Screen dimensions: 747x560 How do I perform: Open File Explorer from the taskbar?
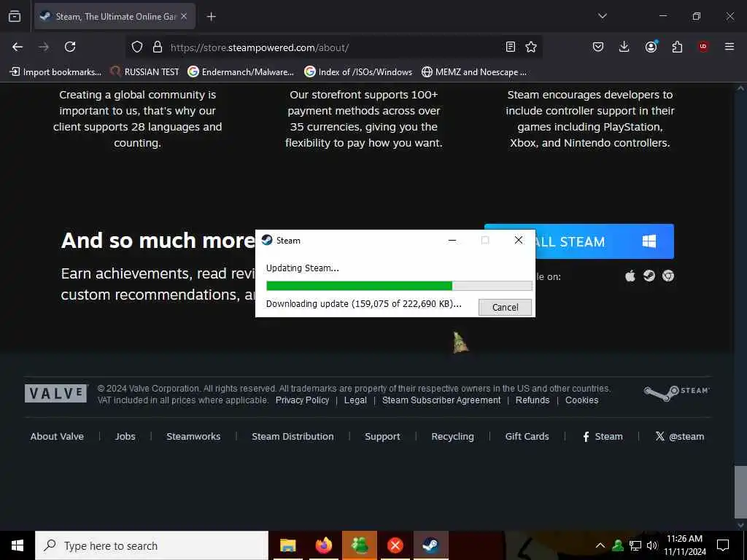coord(287,545)
